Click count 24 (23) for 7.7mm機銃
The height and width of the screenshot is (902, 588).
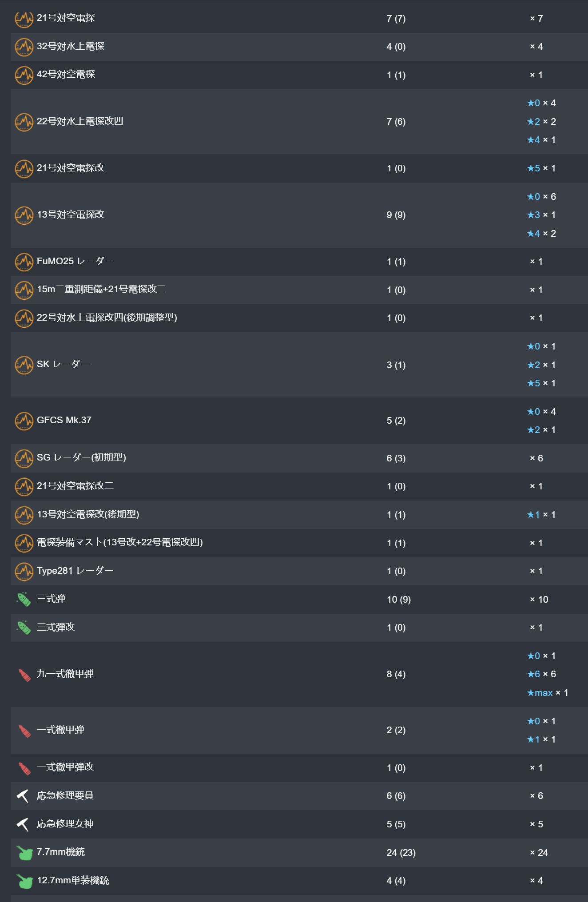[x=401, y=853]
